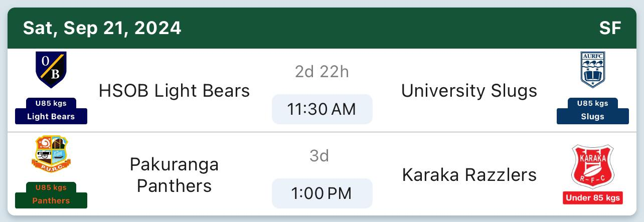644x222 pixels.
Task: Click the divider between the two match rows
Action: [321, 132]
